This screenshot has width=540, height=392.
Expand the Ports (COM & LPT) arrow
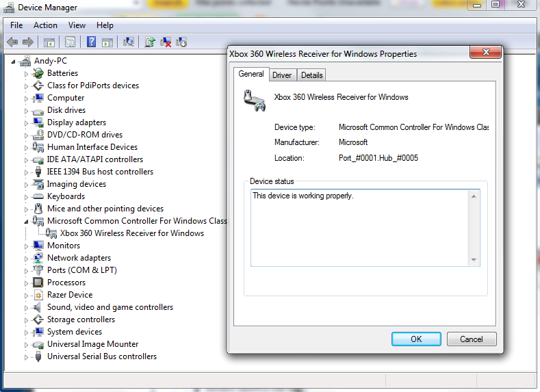click(x=26, y=271)
